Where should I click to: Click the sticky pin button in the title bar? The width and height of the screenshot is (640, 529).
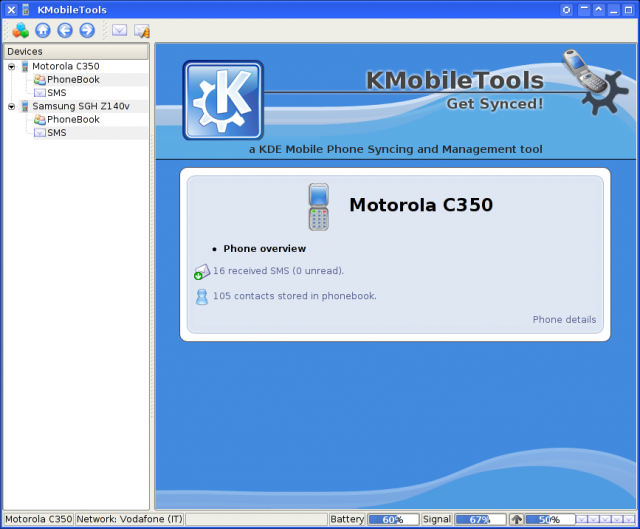[567, 10]
